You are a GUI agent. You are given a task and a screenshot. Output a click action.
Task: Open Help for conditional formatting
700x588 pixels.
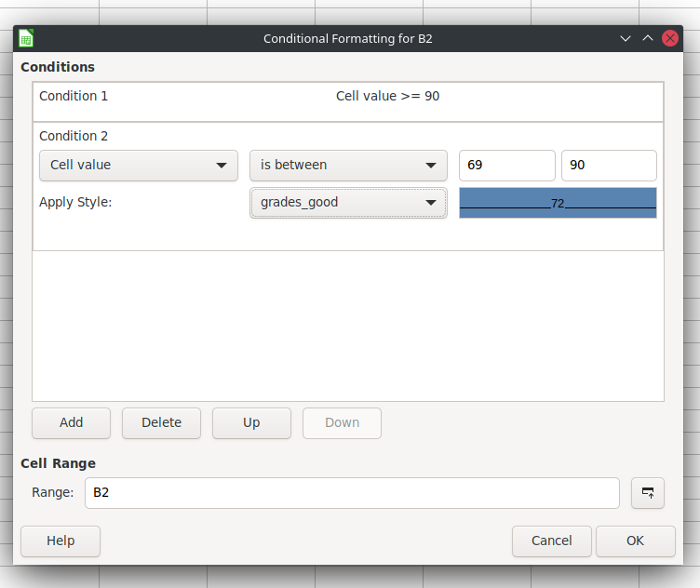click(61, 541)
